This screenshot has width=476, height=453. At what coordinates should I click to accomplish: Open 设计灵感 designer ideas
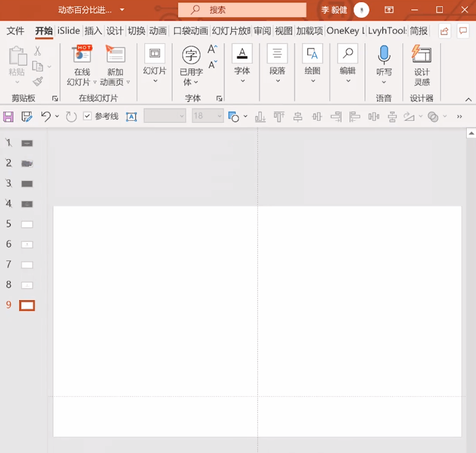[x=421, y=66]
